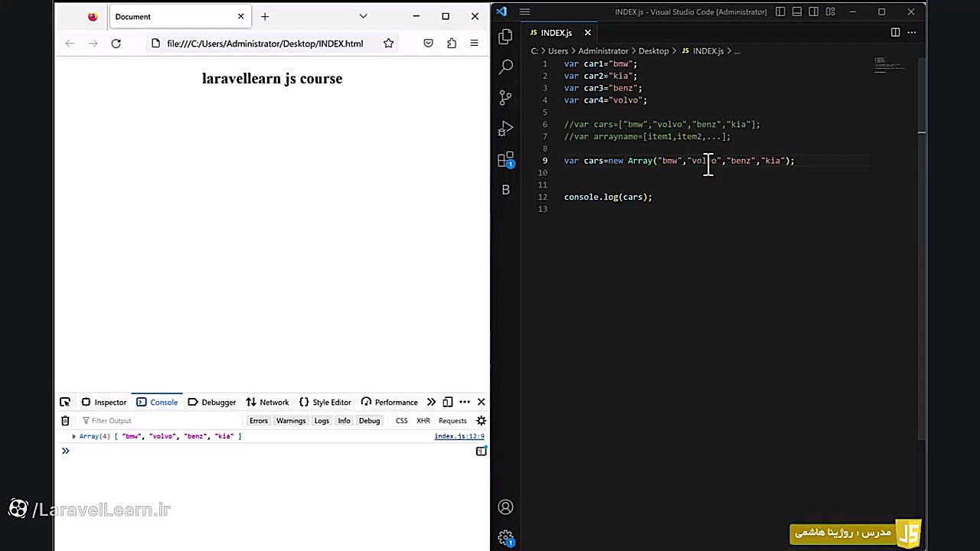The height and width of the screenshot is (551, 980).
Task: Open Accounts menu in VS Code activity bar
Action: point(505,507)
